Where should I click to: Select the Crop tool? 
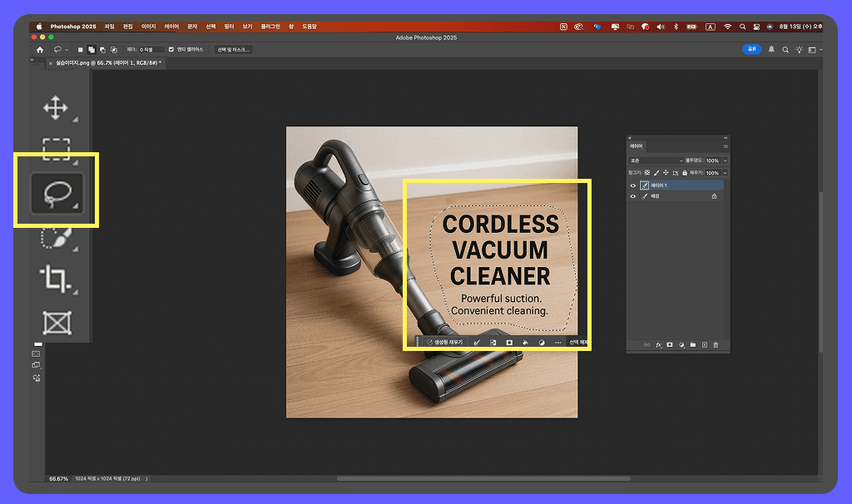55,279
